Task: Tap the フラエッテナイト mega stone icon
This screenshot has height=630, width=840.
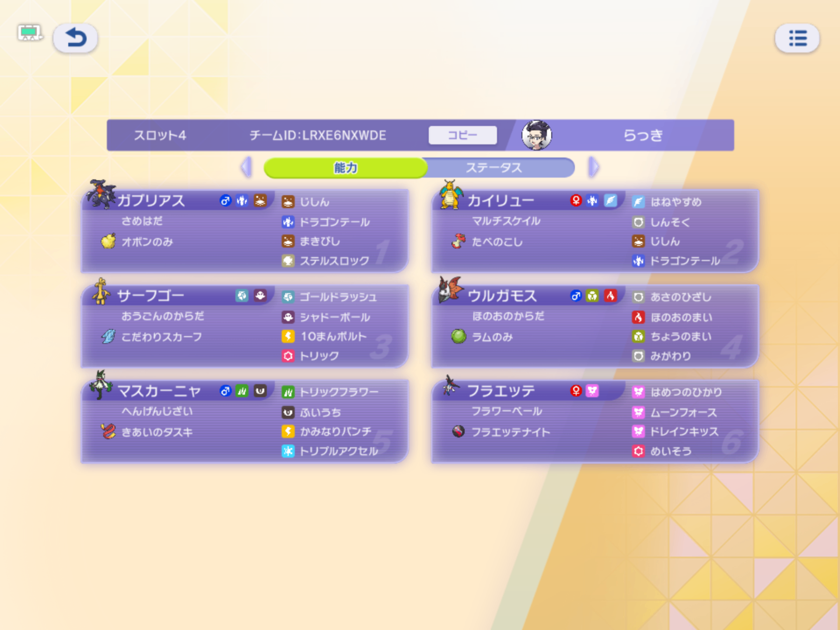Action: [x=458, y=431]
